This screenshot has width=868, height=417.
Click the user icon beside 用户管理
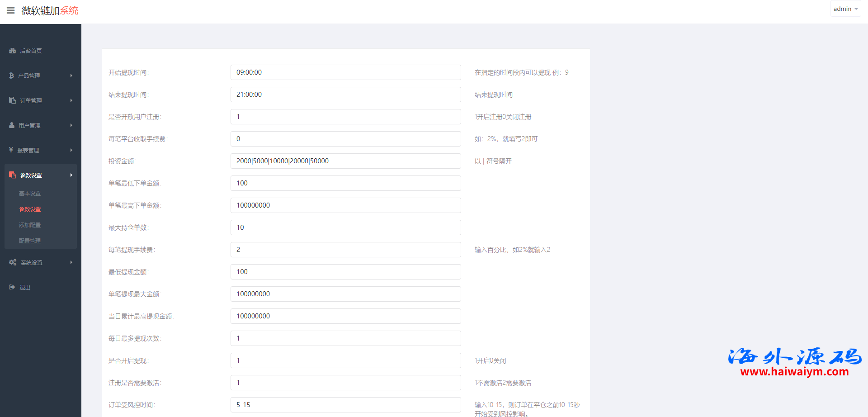coord(12,125)
